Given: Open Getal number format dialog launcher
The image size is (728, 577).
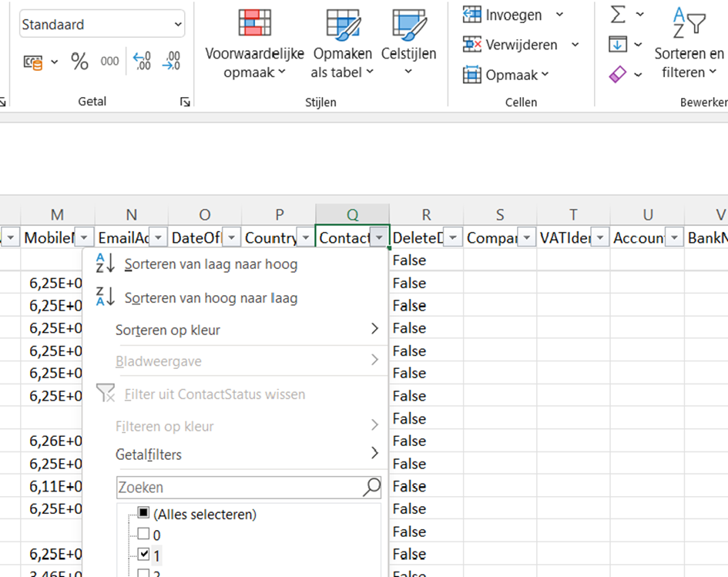Looking at the screenshot, I should pyautogui.click(x=185, y=102).
